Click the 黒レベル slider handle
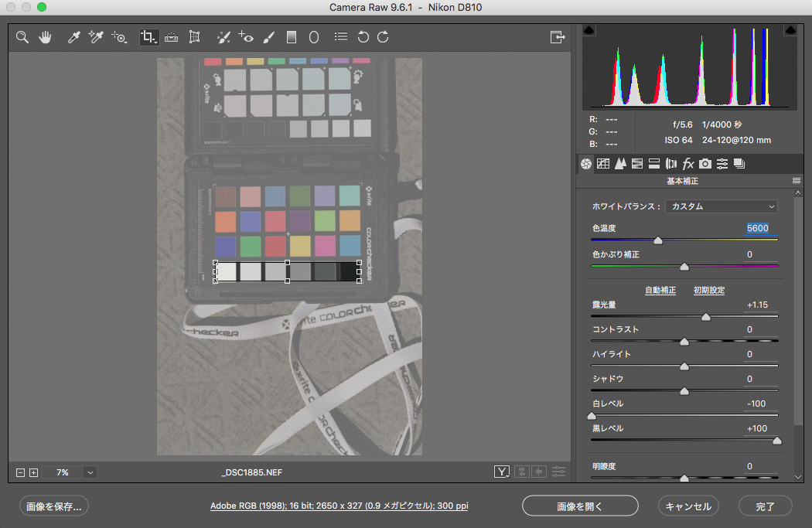The height and width of the screenshot is (528, 812). pos(776,441)
